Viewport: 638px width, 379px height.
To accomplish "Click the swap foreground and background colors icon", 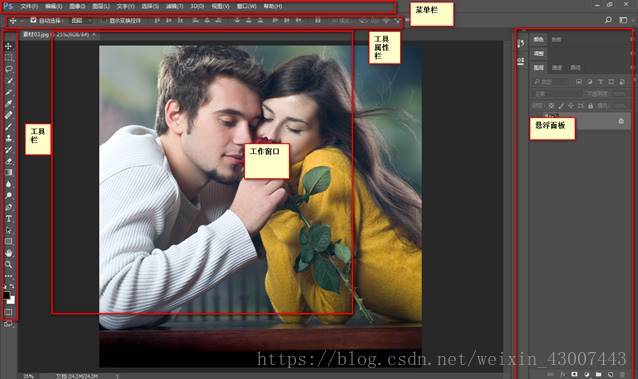I will tap(12, 287).
